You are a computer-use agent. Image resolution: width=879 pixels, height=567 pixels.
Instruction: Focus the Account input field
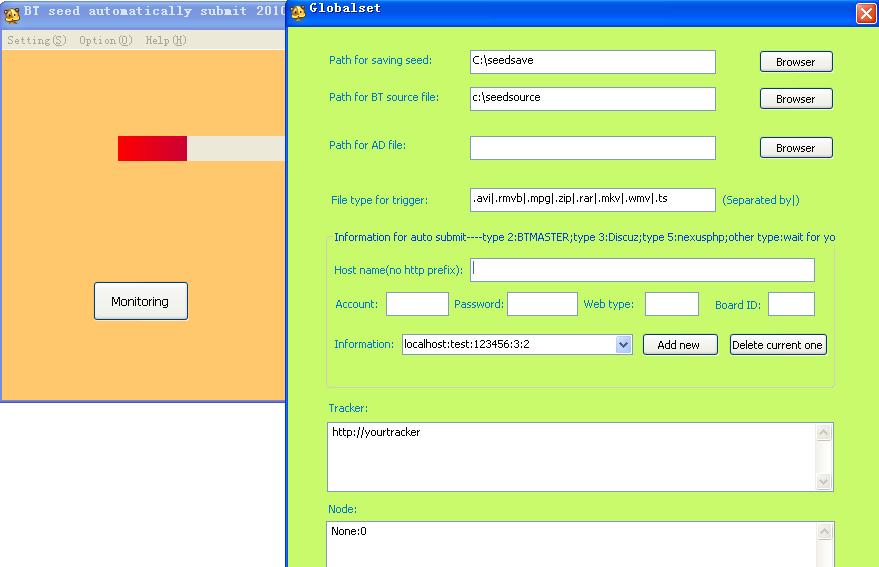click(417, 304)
